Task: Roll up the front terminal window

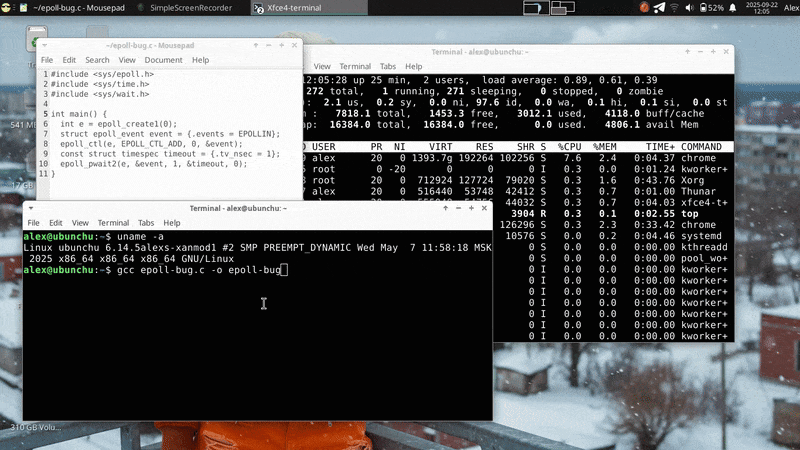Action: [445, 208]
